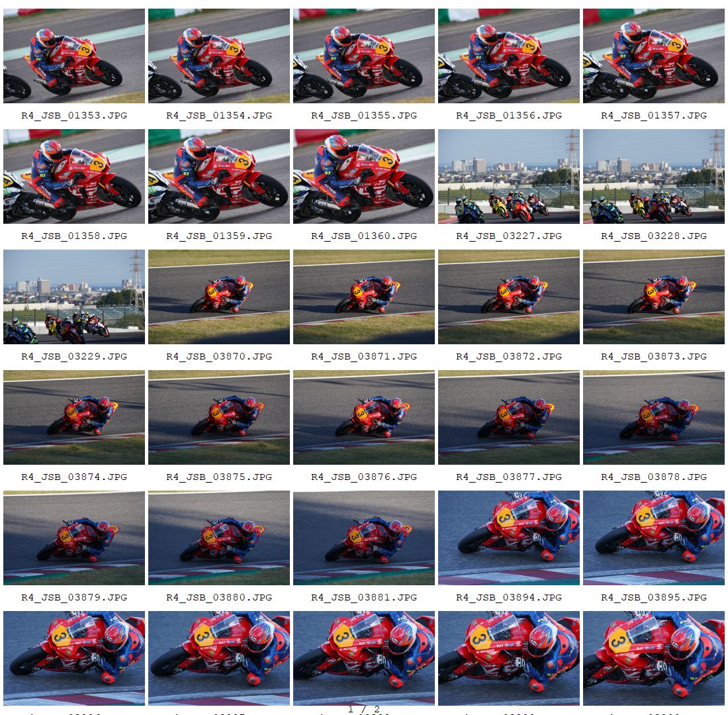The image size is (728, 715).
Task: Click thumbnail of R4_JSB_01357.JPG
Action: (654, 56)
